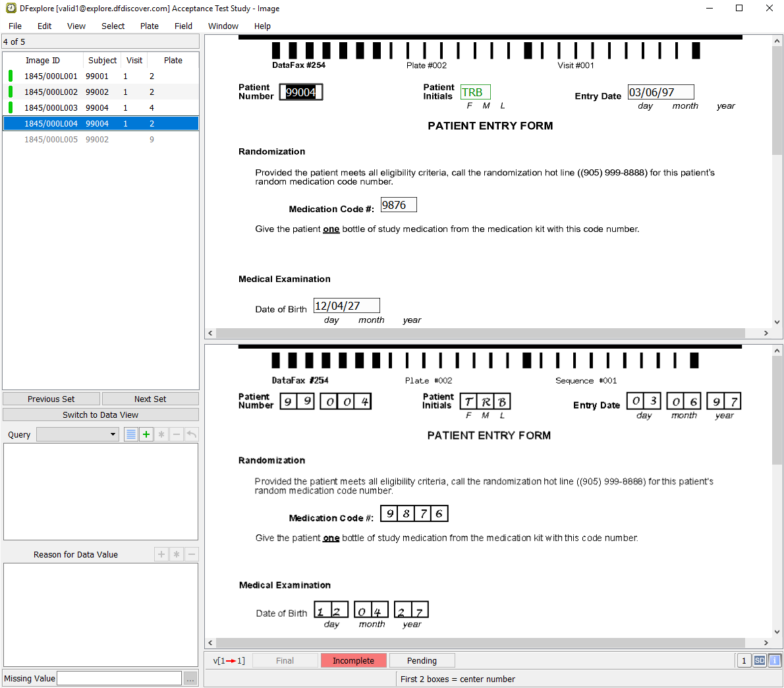Click the SD icon in status bar
This screenshot has width=784, height=688.
coord(760,660)
